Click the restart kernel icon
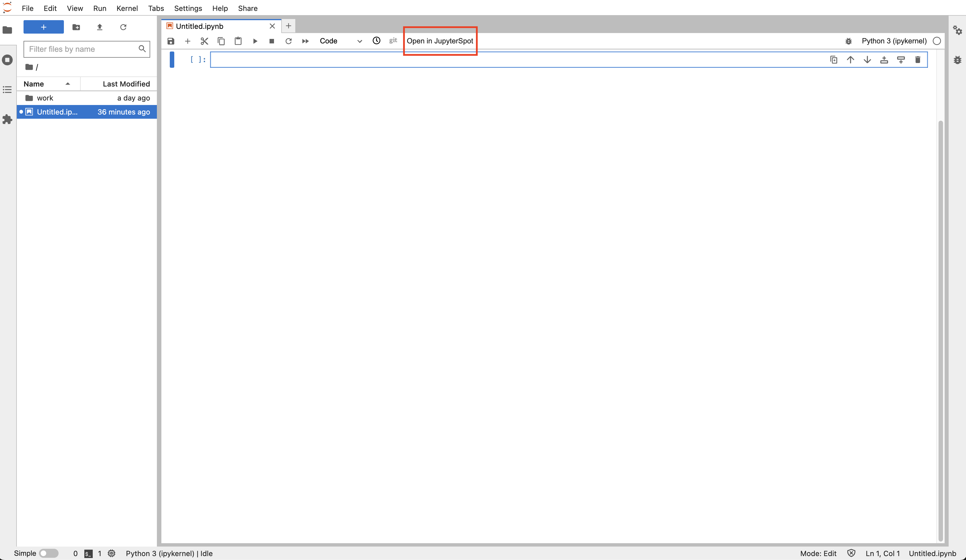The height and width of the screenshot is (560, 966). pyautogui.click(x=288, y=41)
